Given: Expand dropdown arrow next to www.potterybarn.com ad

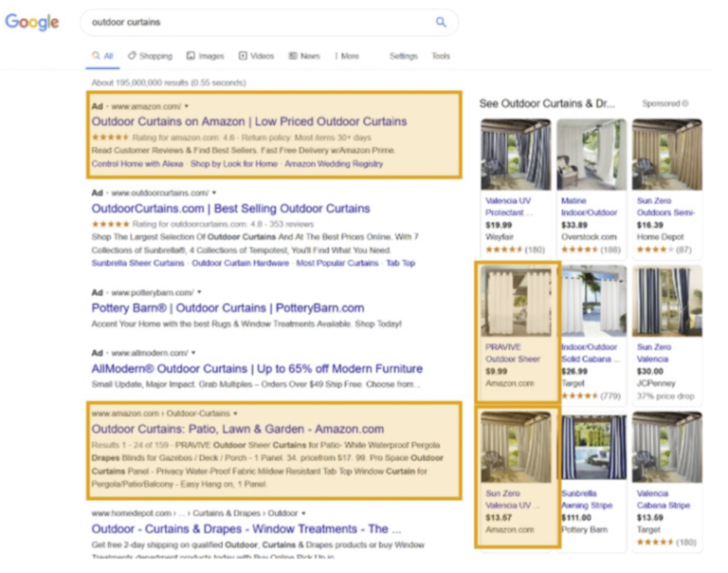Looking at the screenshot, I should pyautogui.click(x=199, y=292).
